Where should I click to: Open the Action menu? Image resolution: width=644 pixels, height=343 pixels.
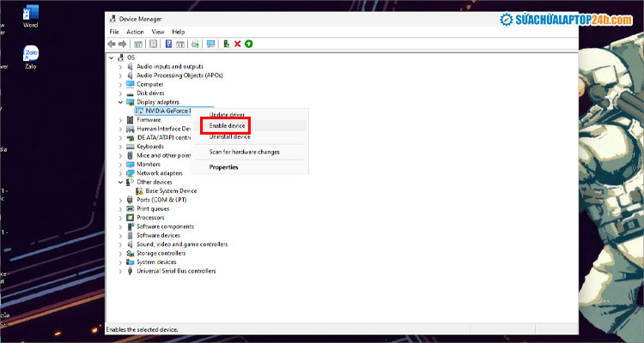135,32
